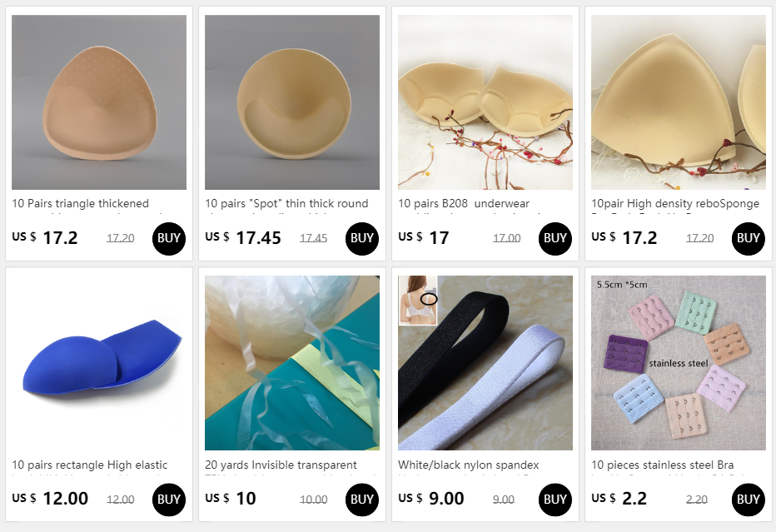Click BUY for the High density reboSponge item

click(748, 239)
